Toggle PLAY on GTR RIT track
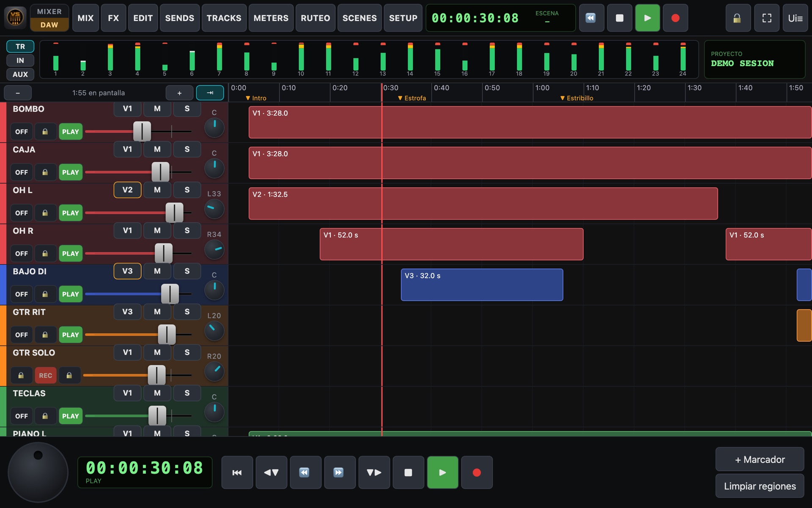812x508 pixels. click(x=71, y=335)
